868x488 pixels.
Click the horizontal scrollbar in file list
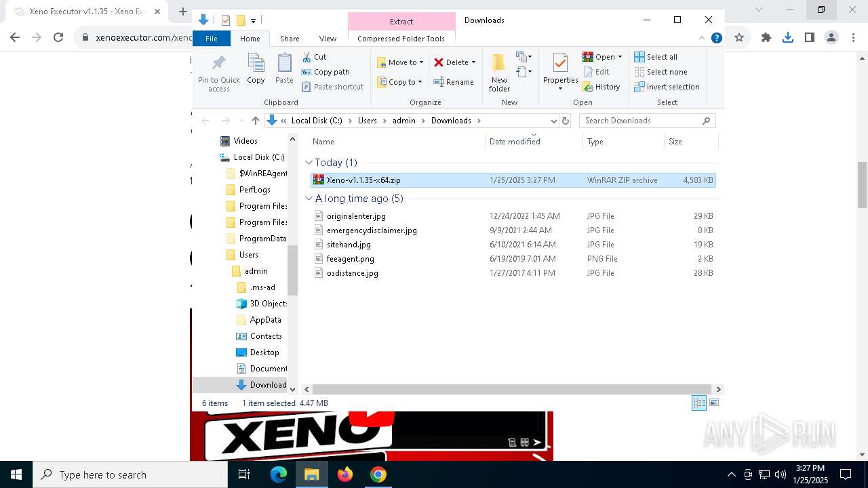click(513, 389)
